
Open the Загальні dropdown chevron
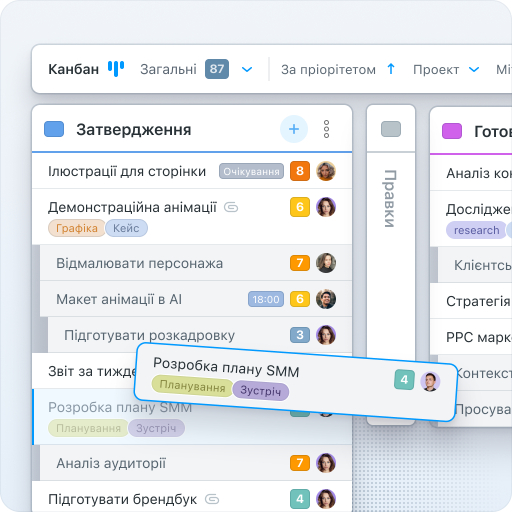coord(247,70)
